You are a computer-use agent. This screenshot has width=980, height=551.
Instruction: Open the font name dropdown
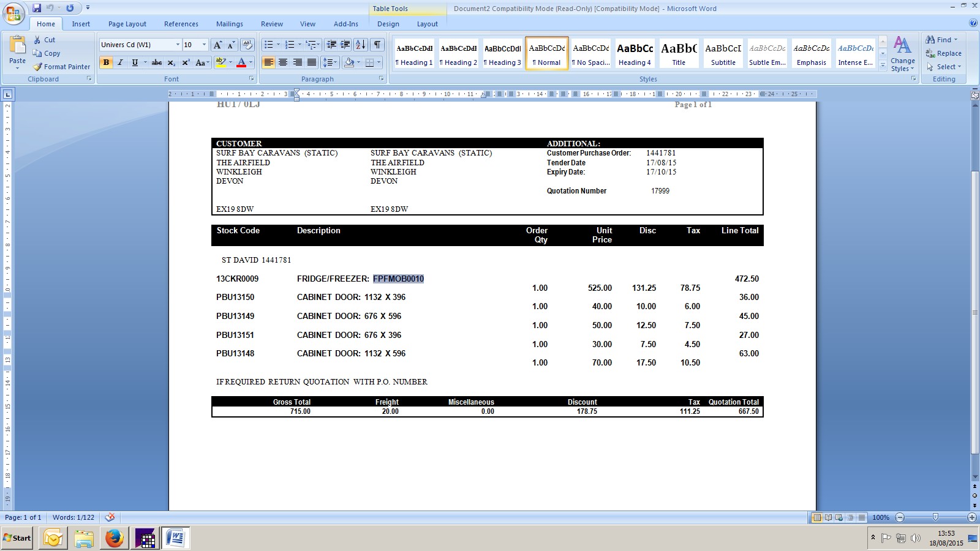pyautogui.click(x=178, y=45)
